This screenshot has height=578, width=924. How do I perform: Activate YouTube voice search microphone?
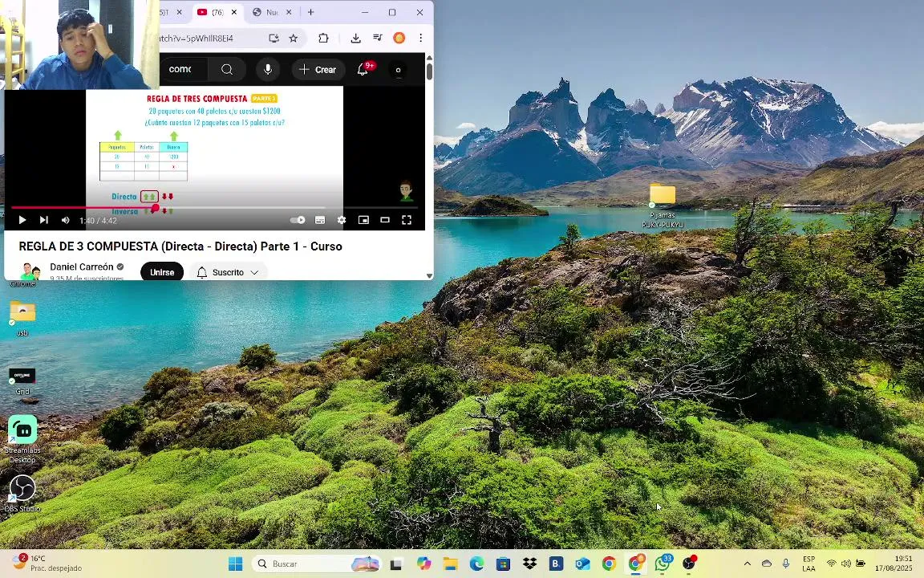268,70
